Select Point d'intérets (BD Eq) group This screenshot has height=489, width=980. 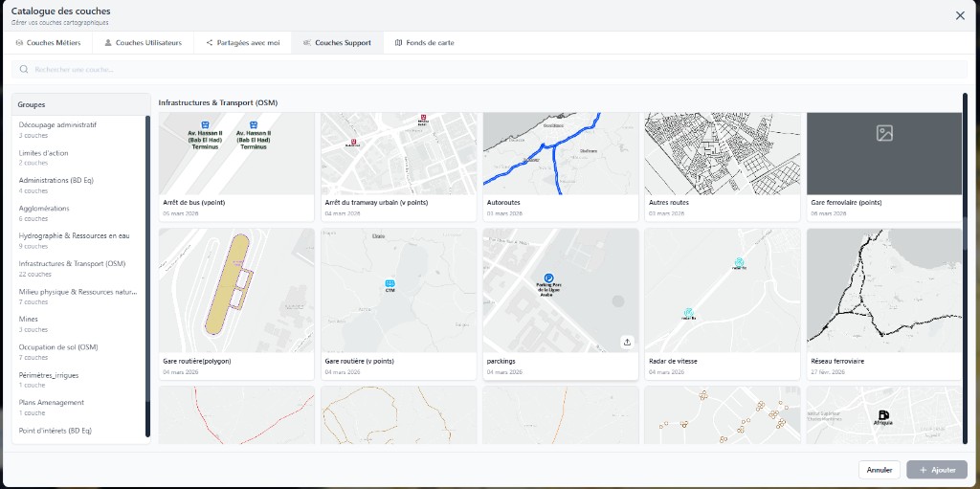78,431
